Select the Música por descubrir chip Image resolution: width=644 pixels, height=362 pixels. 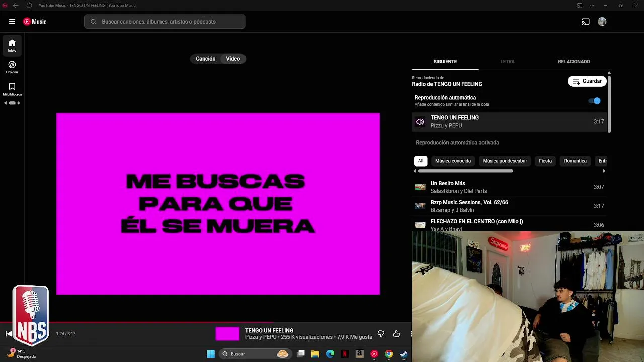tap(505, 161)
